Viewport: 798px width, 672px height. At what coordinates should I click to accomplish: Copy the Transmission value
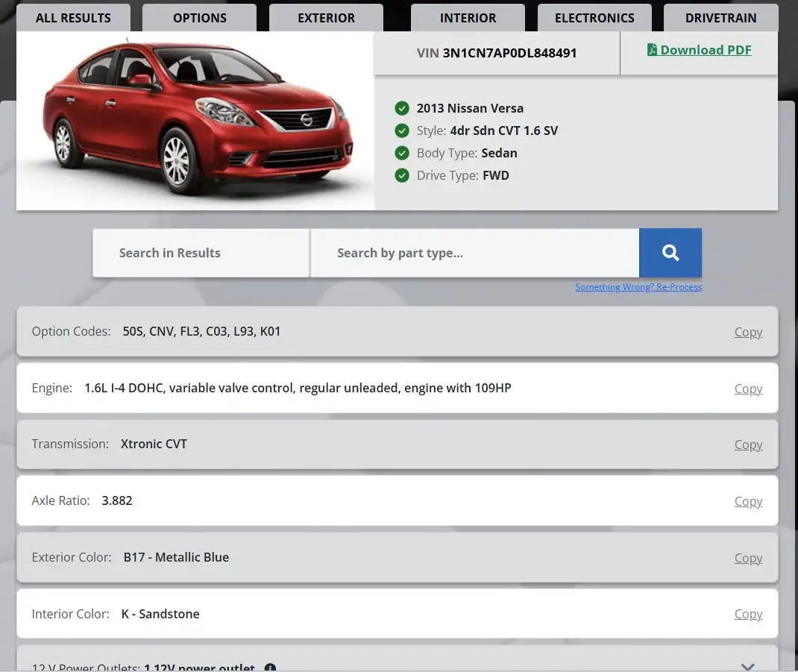748,445
